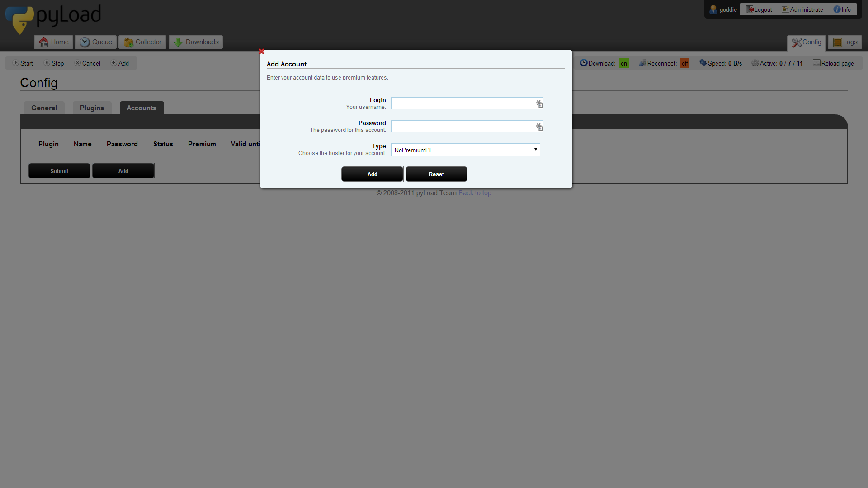Viewport: 868px width, 488px height.
Task: Toggle the Reconnect on/off switch
Action: [x=684, y=63]
